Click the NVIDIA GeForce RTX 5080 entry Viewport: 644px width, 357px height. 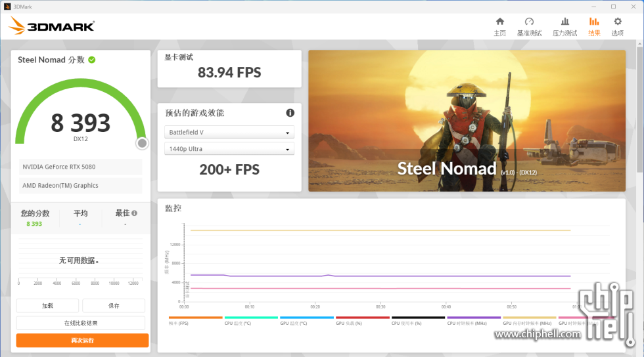80,167
